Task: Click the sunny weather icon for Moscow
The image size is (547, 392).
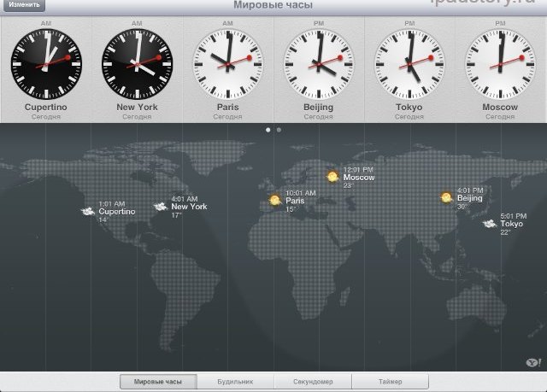Action: point(332,177)
